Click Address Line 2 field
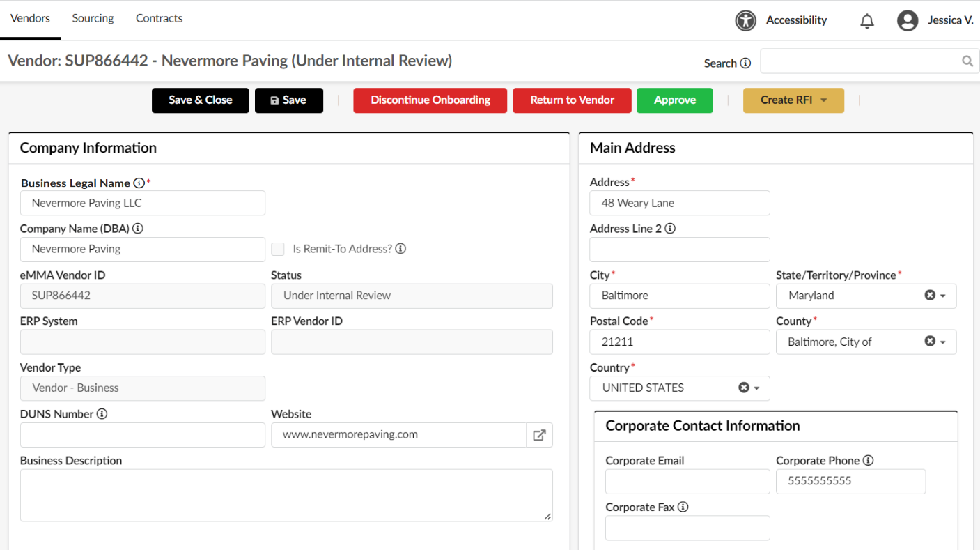Image resolution: width=980 pixels, height=550 pixels. tap(680, 250)
